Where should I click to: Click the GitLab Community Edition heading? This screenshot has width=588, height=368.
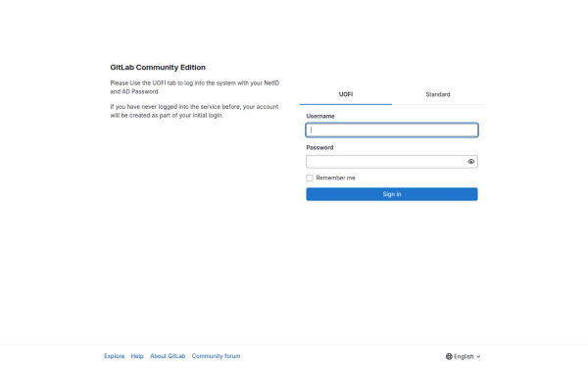coord(158,68)
